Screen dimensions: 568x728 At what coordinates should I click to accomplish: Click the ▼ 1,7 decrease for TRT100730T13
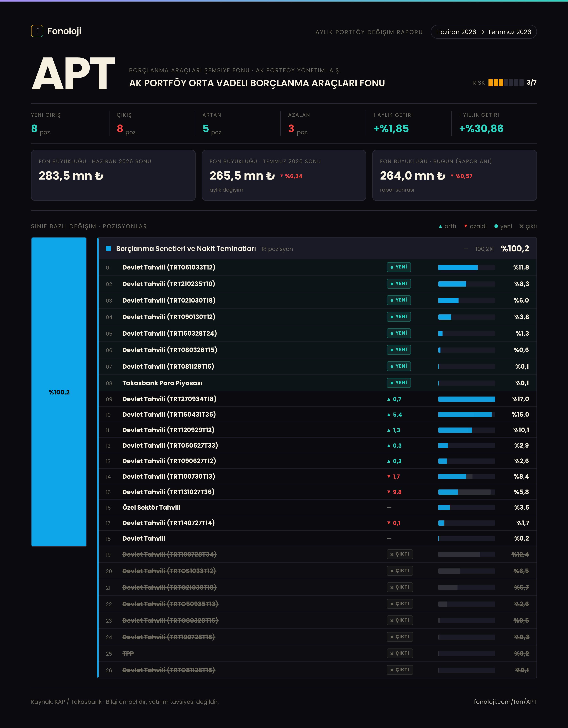click(x=393, y=477)
